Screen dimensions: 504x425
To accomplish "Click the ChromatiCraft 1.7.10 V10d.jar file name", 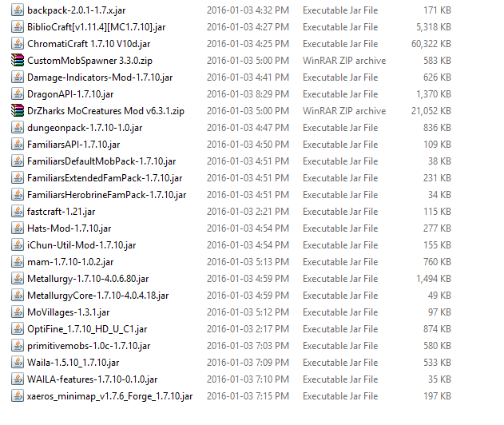I will 89,44.
